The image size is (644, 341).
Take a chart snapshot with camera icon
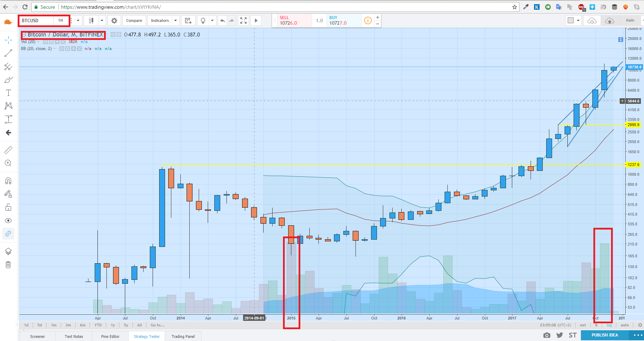(x=547, y=335)
